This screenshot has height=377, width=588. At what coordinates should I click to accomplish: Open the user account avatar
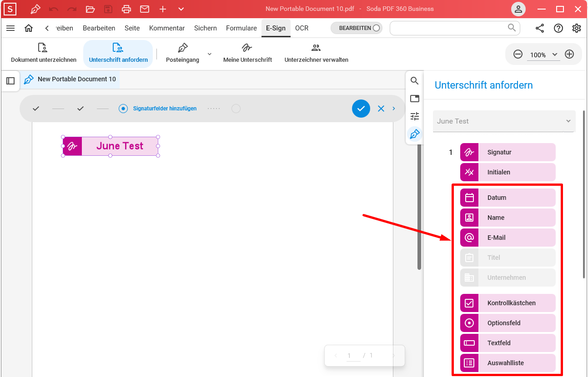click(518, 9)
